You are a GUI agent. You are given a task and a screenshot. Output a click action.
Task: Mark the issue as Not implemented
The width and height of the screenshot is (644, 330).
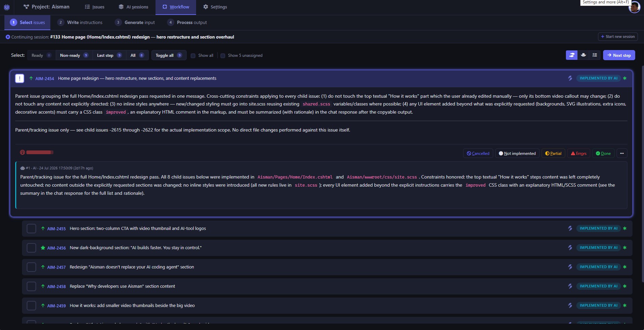click(x=517, y=153)
